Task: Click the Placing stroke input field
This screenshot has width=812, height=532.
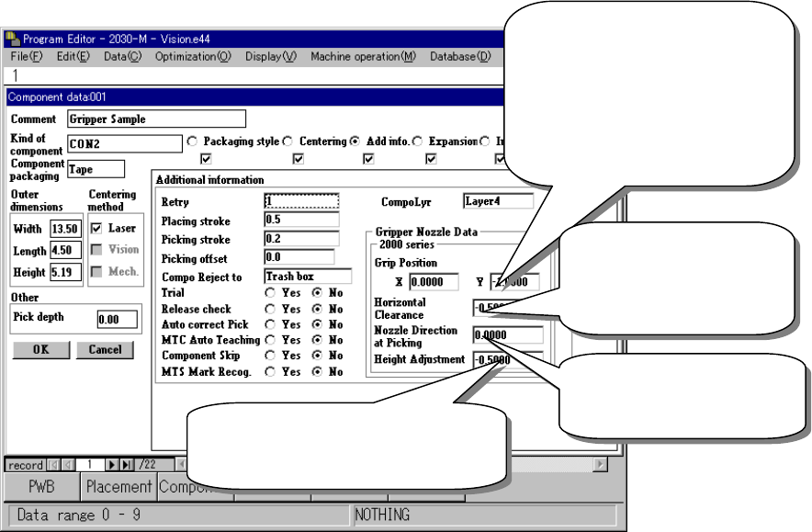Action: 301,220
